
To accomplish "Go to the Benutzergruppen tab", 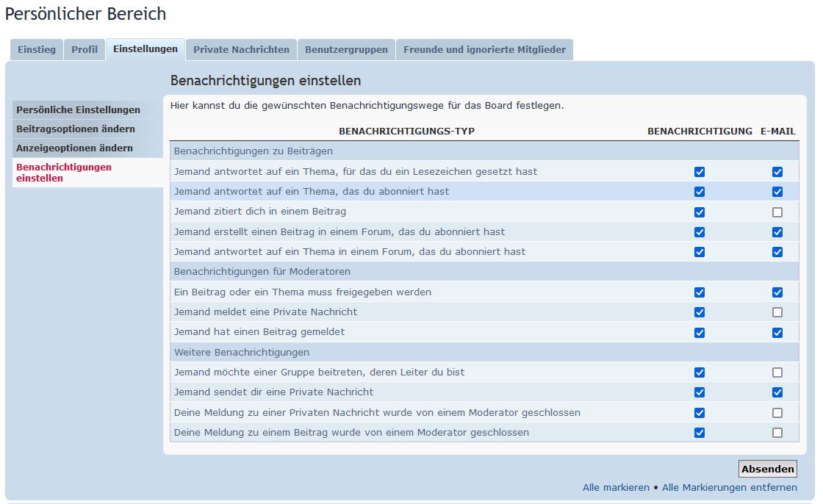I will [x=346, y=50].
